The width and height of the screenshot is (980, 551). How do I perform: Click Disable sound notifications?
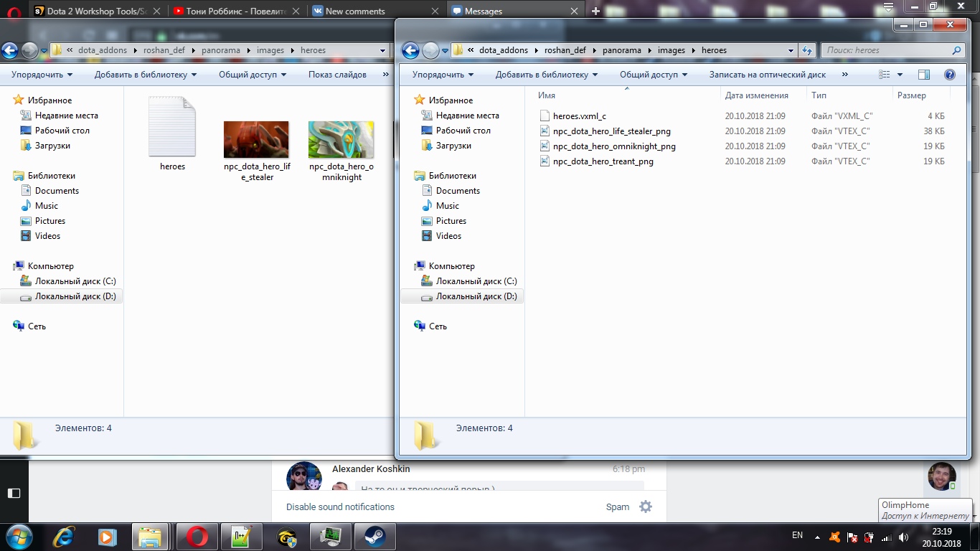[340, 507]
